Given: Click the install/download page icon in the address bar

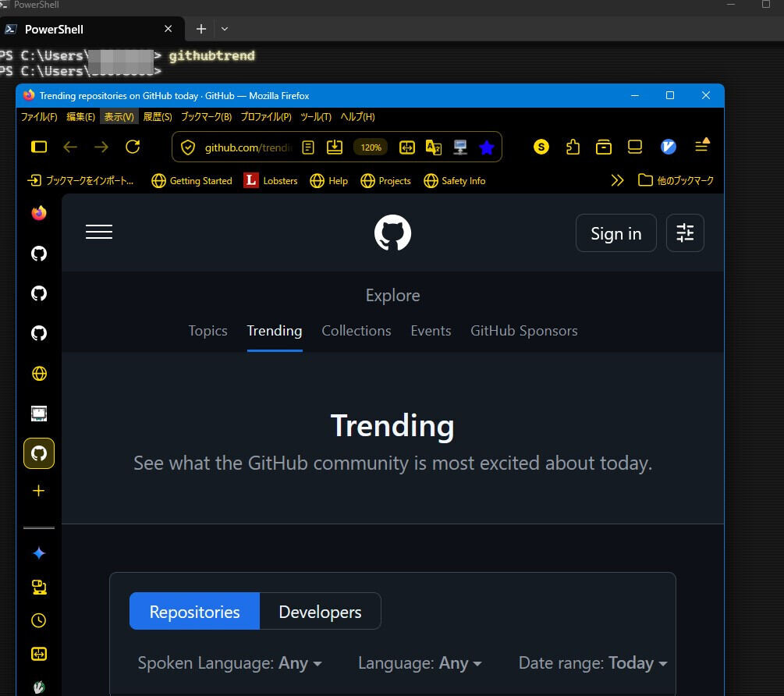Looking at the screenshot, I should [335, 147].
